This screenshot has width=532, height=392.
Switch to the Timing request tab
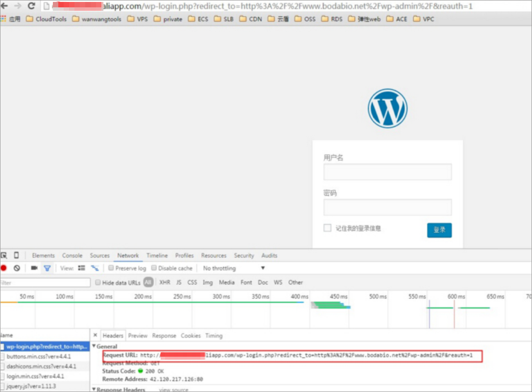pos(214,336)
